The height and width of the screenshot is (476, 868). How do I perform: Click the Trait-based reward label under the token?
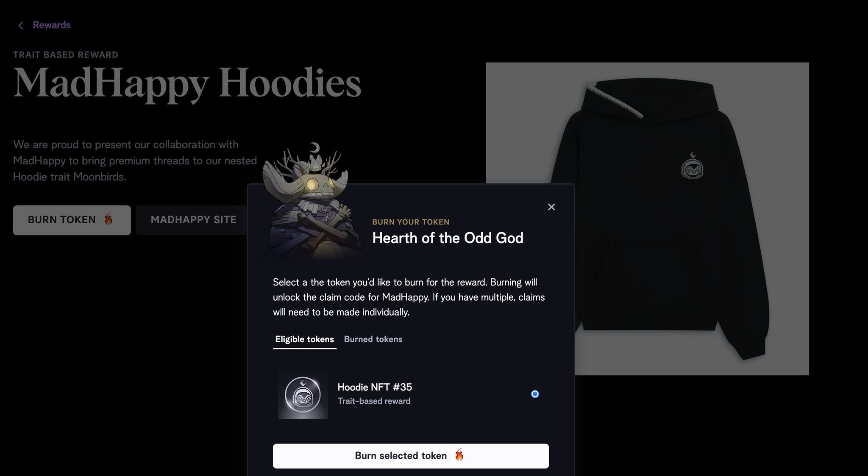374,401
